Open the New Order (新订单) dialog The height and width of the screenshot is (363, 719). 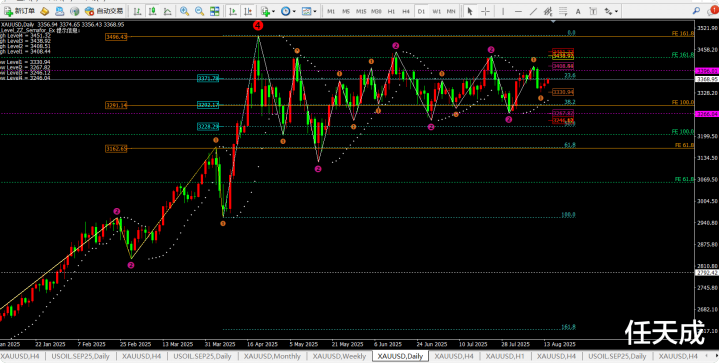[x=20, y=11]
